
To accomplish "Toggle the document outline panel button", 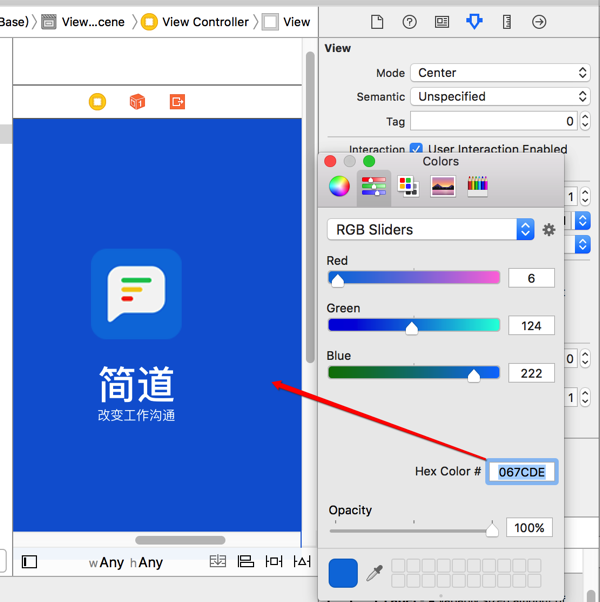I will click(29, 562).
